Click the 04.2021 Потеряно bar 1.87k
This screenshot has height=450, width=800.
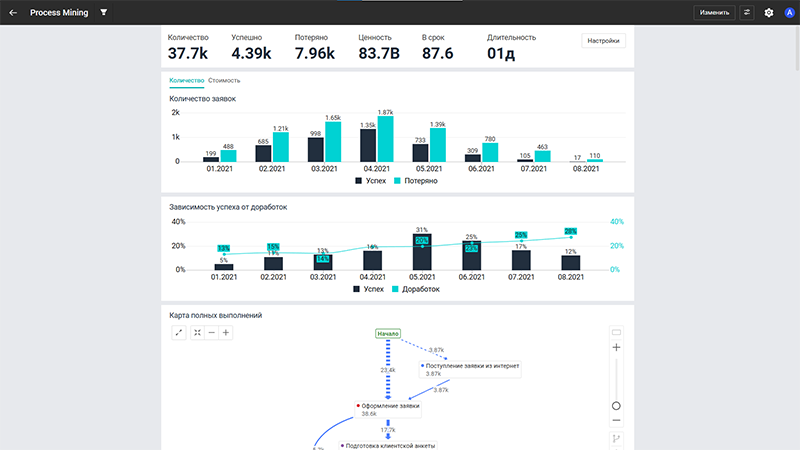tap(385, 139)
